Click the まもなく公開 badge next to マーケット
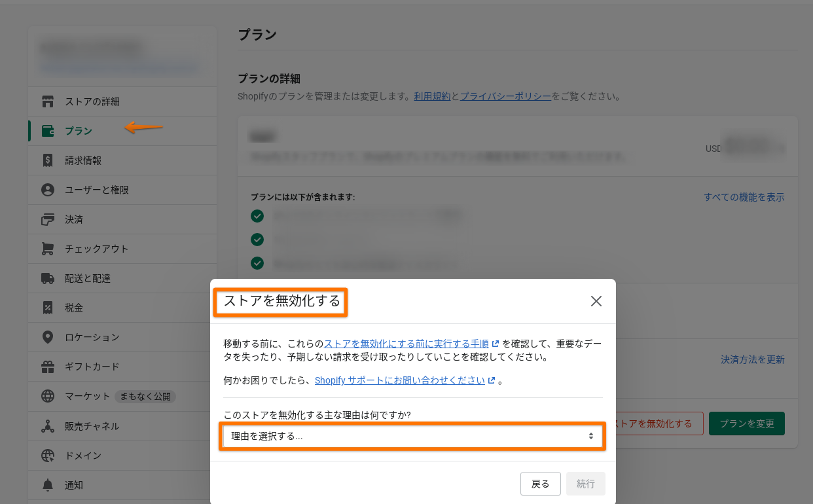 coord(145,396)
